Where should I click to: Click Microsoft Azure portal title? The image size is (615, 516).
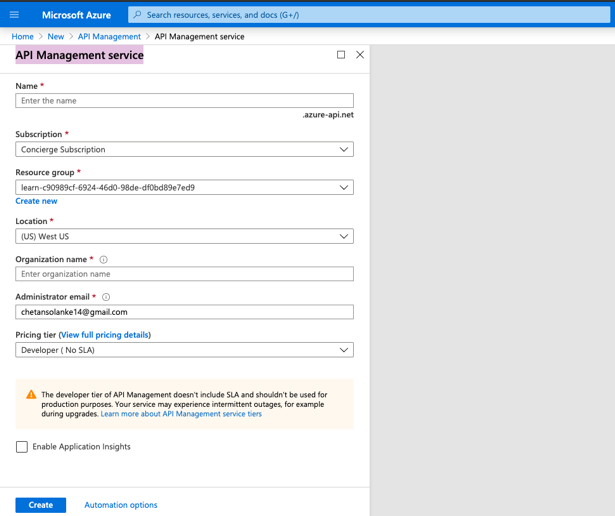click(76, 15)
